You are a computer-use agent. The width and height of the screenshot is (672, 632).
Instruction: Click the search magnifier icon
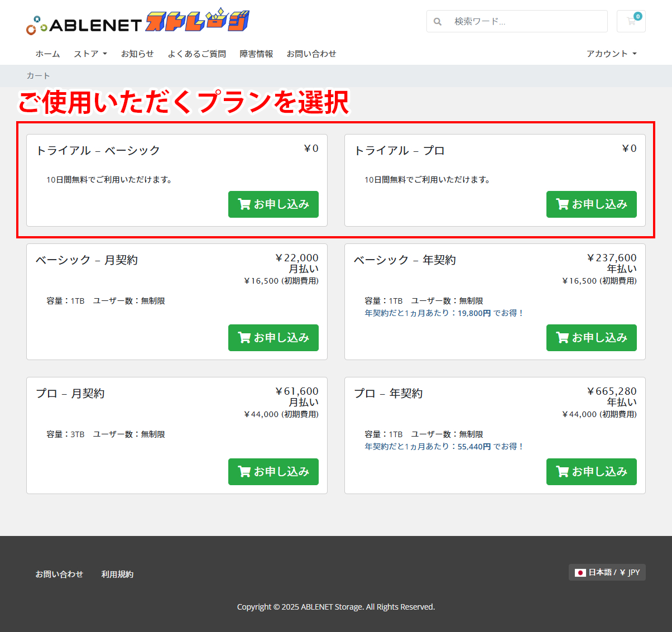[x=438, y=21]
